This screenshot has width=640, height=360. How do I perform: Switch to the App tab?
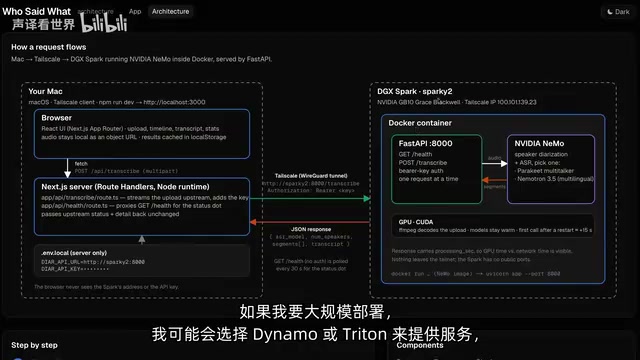[x=135, y=11]
